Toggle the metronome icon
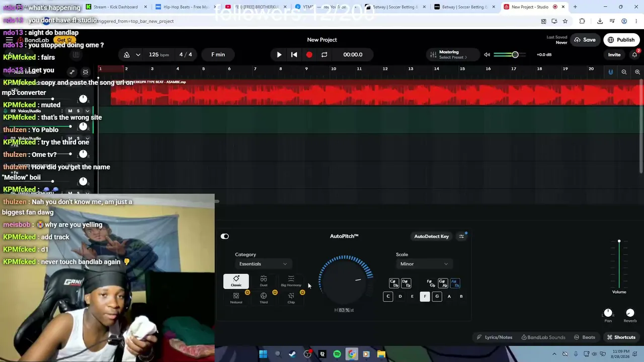 [127, 54]
